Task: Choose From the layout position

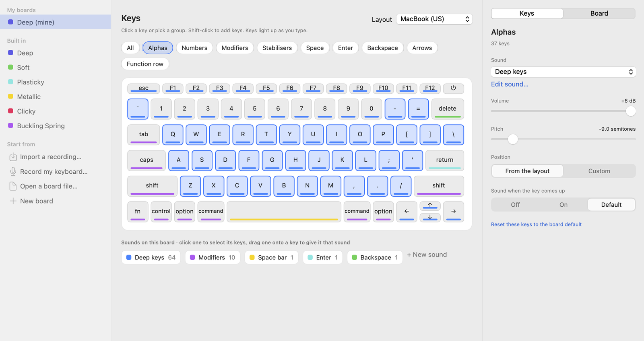Action: pos(527,171)
